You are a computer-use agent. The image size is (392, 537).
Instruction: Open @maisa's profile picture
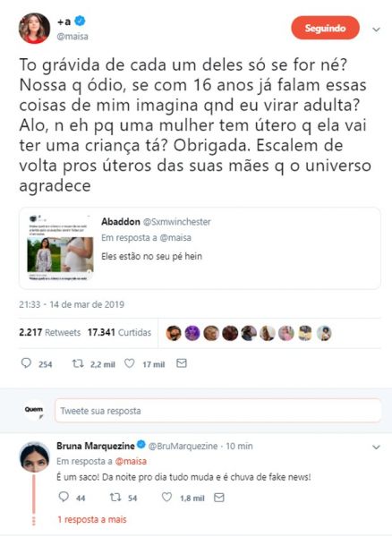[34, 28]
